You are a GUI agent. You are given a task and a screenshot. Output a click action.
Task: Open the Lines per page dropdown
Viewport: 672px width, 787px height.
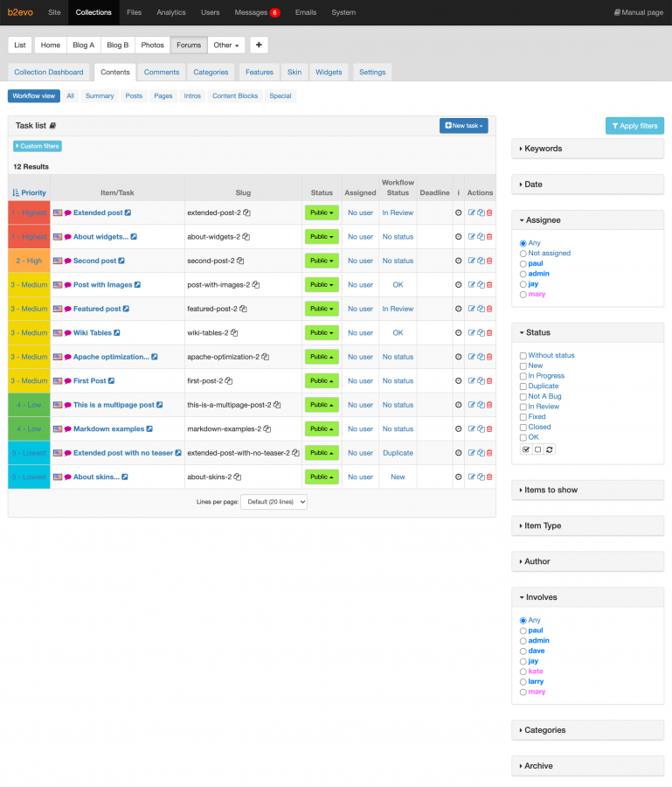tap(274, 502)
